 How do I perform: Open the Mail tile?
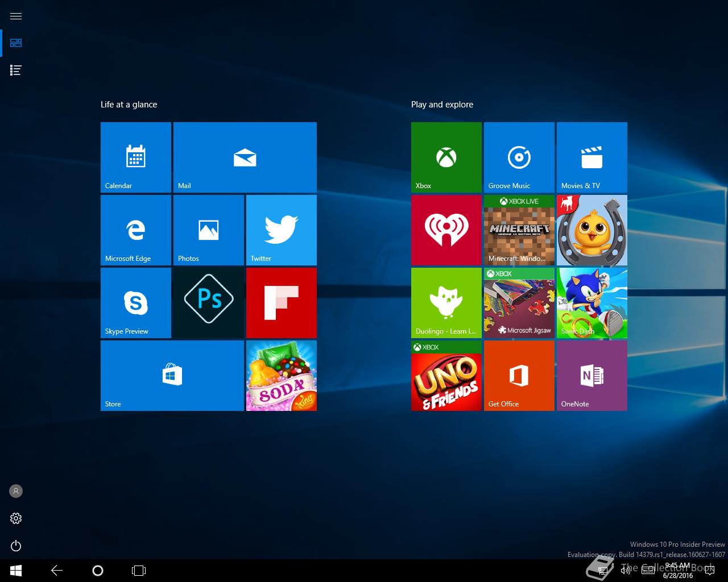point(245,157)
